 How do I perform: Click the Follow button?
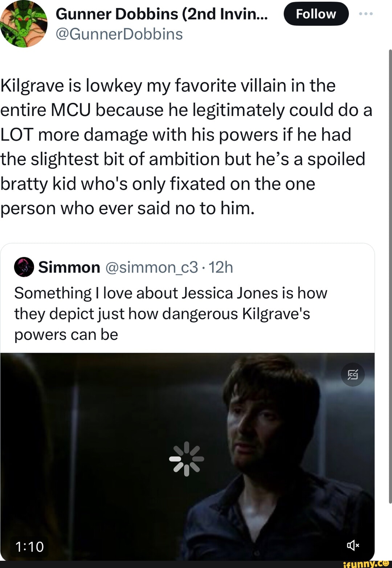pos(316,14)
